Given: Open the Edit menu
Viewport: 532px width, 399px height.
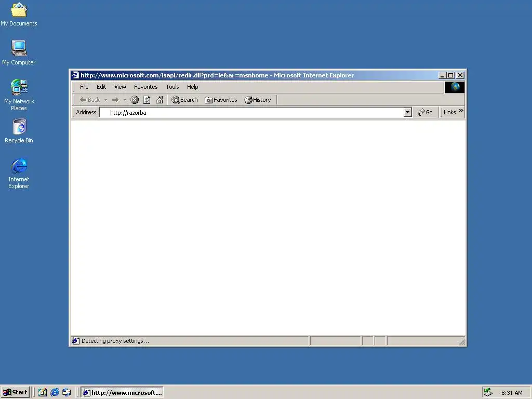Looking at the screenshot, I should 101,87.
